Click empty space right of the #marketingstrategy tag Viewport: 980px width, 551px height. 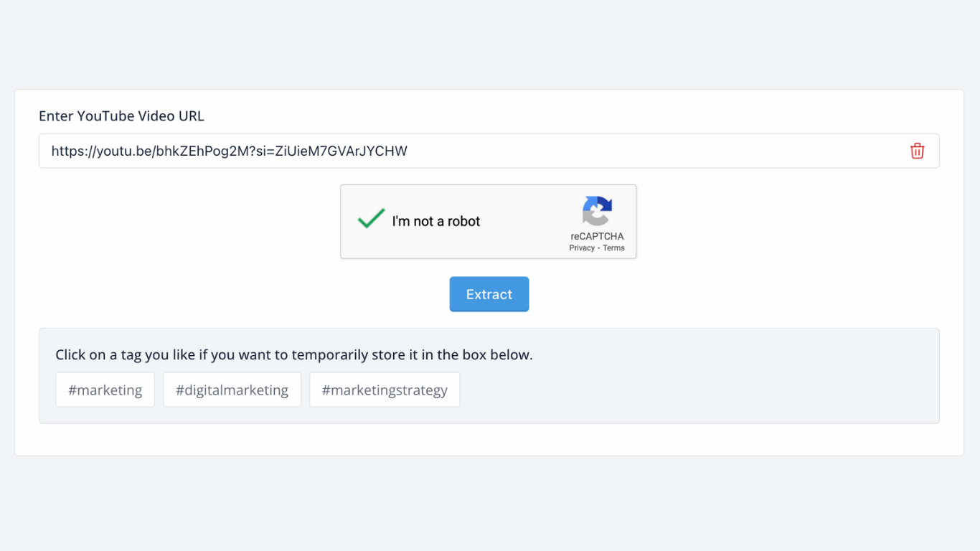(682, 390)
